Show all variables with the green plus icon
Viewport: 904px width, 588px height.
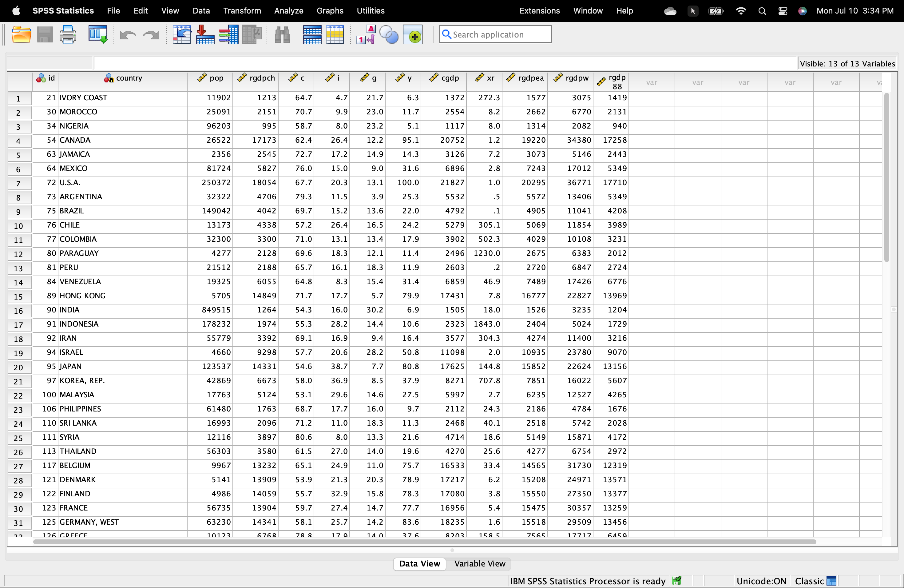[x=413, y=34]
